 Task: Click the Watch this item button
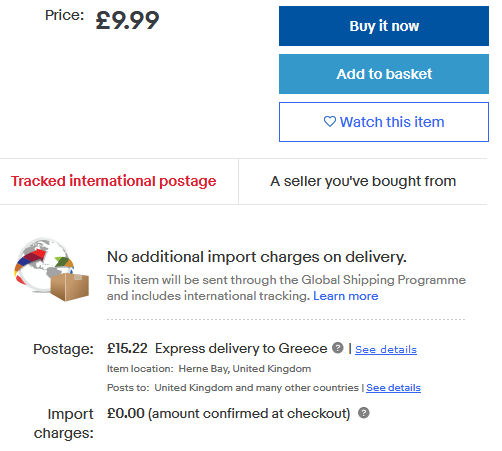(x=384, y=122)
